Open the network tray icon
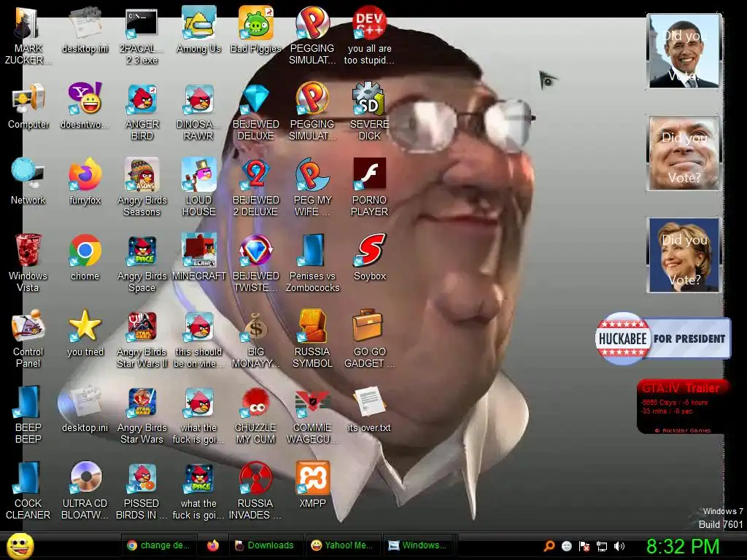This screenshot has width=747, height=560. coord(602,546)
